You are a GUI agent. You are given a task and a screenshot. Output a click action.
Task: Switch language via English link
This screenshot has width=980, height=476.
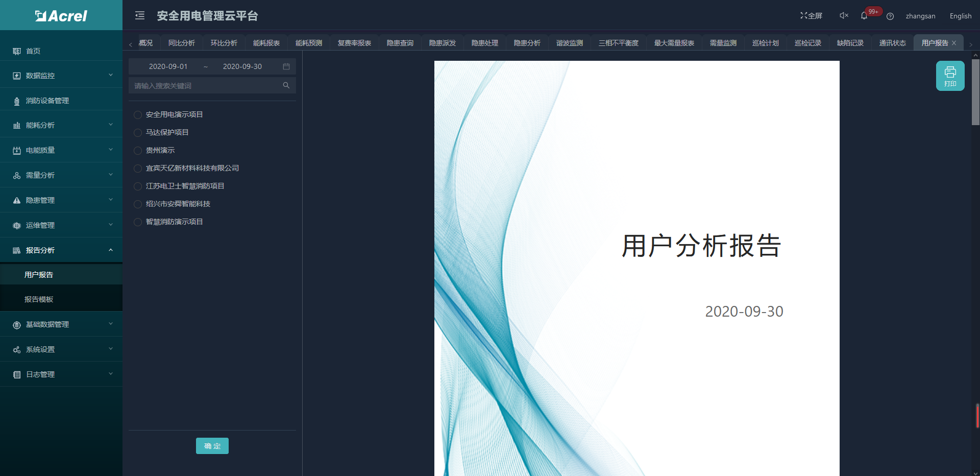pos(960,16)
